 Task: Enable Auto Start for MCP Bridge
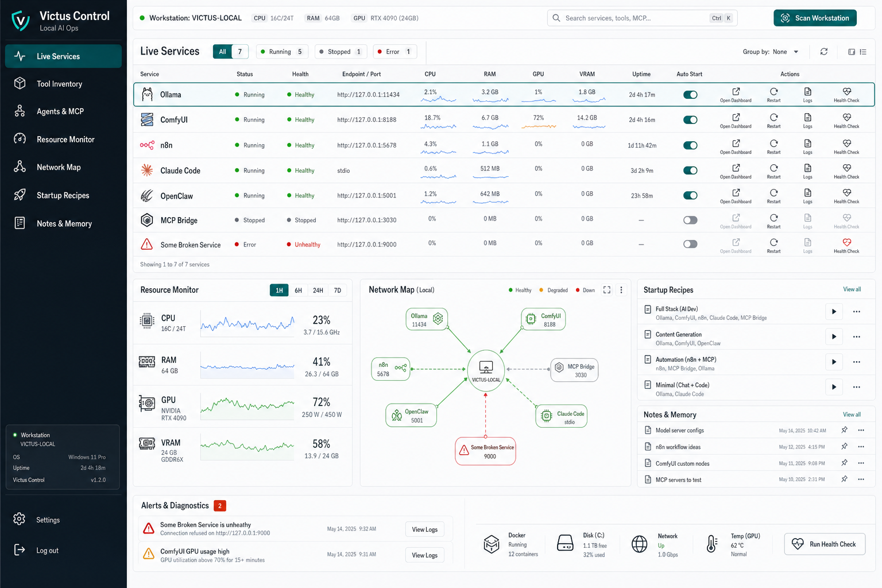[690, 220]
